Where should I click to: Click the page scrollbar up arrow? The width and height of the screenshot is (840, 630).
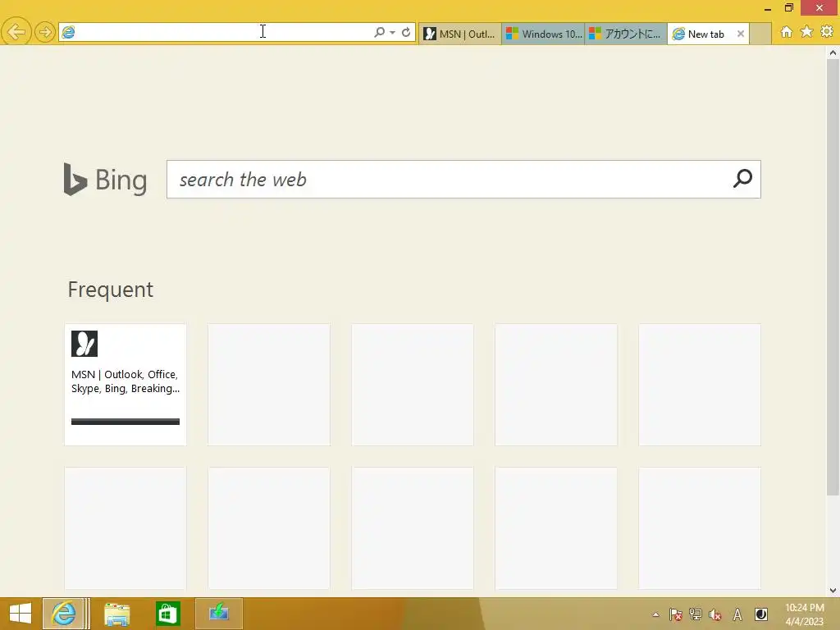coord(833,52)
